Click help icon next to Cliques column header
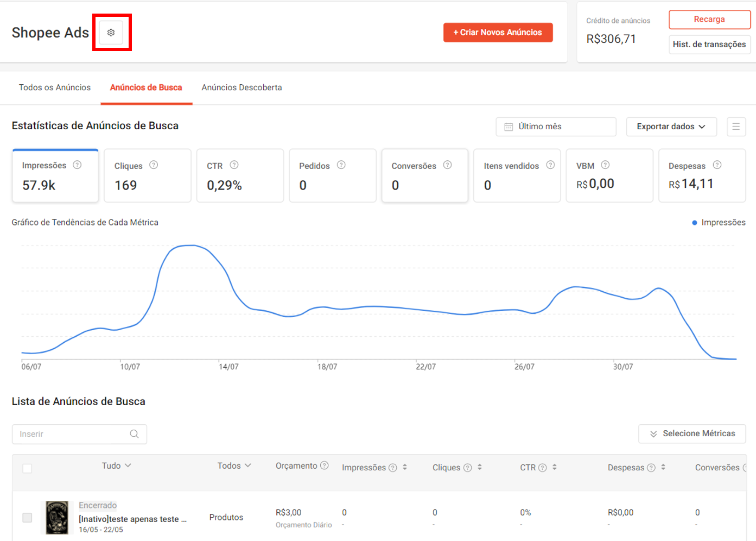Viewport: 756px width, 541px height. tap(467, 468)
